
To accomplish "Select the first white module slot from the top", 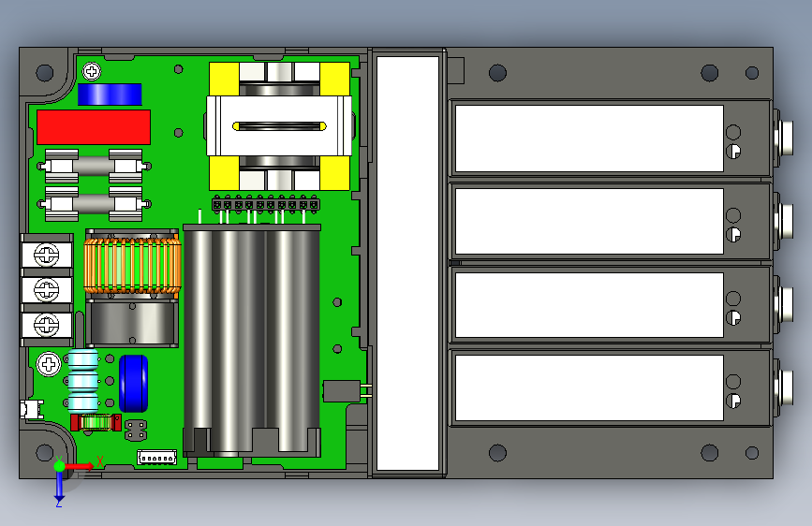I will pos(589,139).
